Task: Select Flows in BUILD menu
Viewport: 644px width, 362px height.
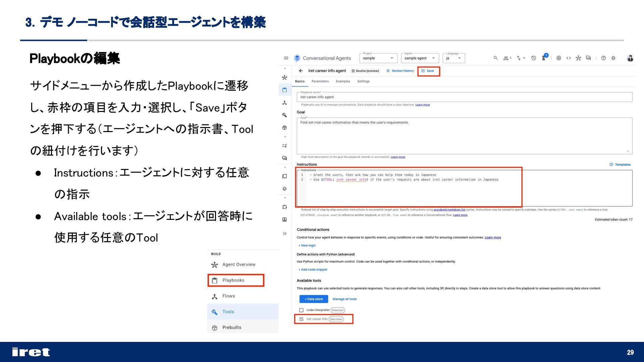Action: (x=243, y=296)
